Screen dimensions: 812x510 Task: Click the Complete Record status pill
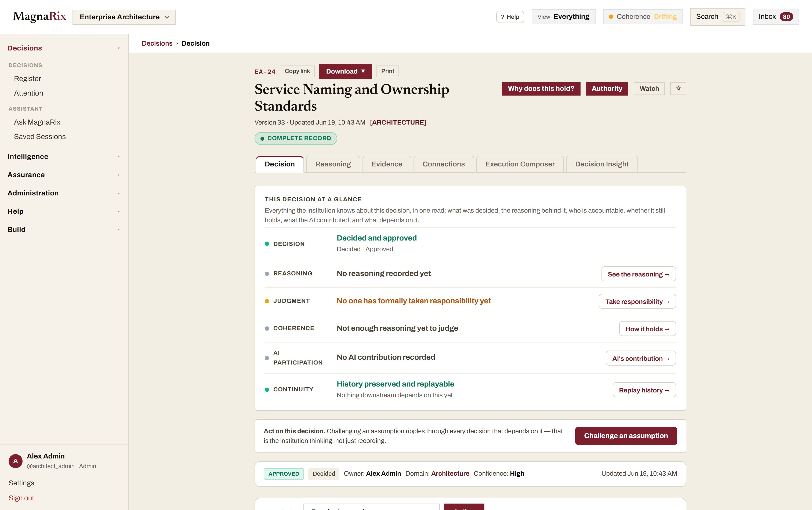pos(296,138)
